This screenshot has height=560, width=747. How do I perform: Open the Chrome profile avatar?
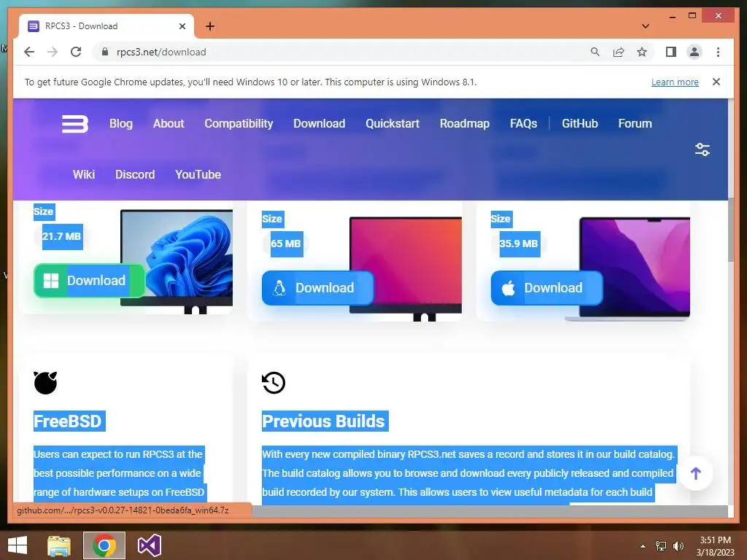[x=694, y=52]
